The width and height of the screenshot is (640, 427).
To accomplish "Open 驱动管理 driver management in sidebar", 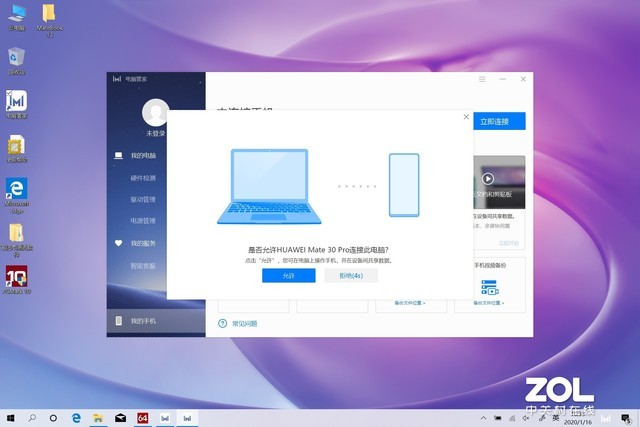I will (x=143, y=200).
